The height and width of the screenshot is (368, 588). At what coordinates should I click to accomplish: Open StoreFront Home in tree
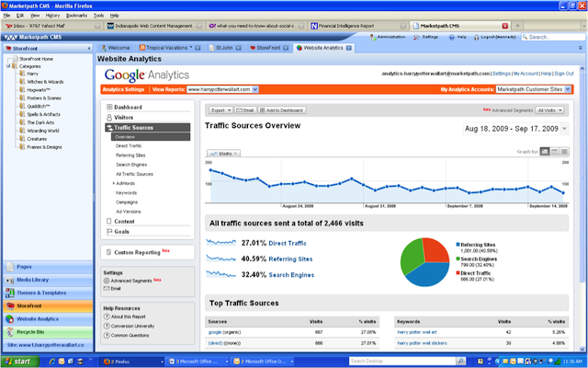(x=36, y=59)
